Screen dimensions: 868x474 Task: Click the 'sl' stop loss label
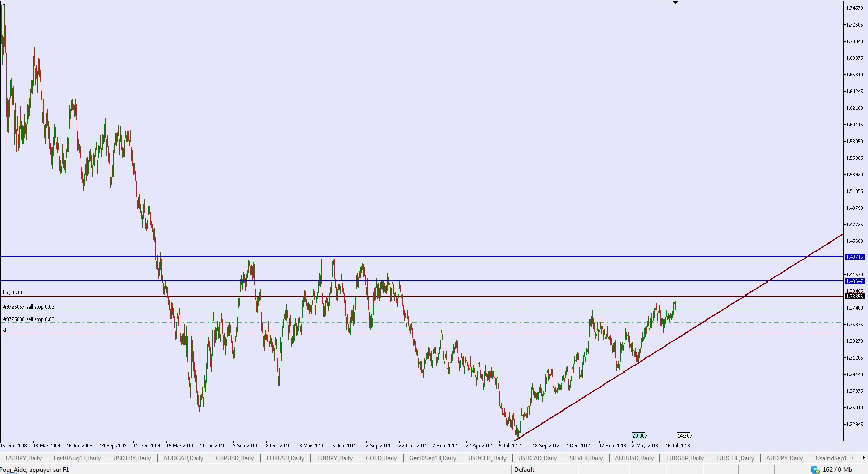4,331
